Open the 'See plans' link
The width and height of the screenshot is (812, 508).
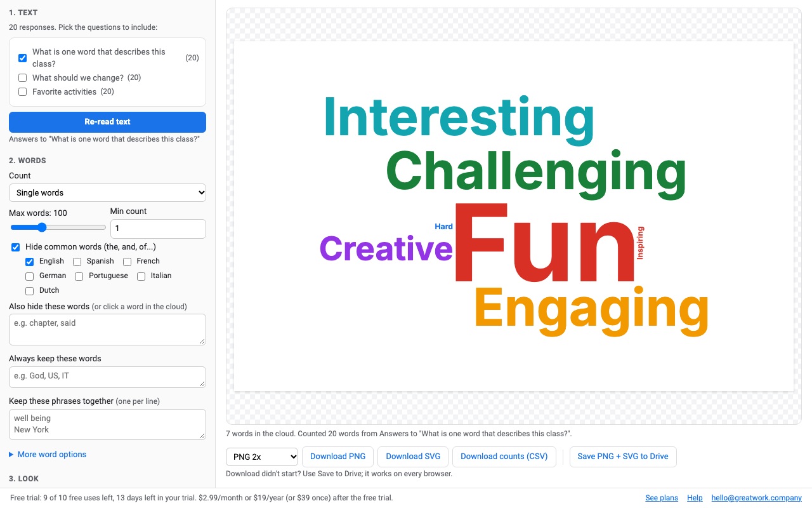click(x=662, y=498)
